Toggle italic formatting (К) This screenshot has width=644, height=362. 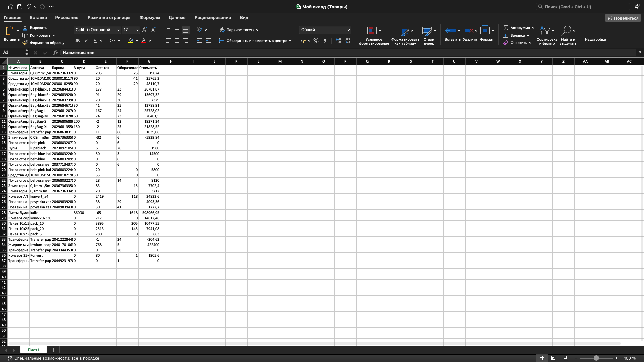click(87, 41)
